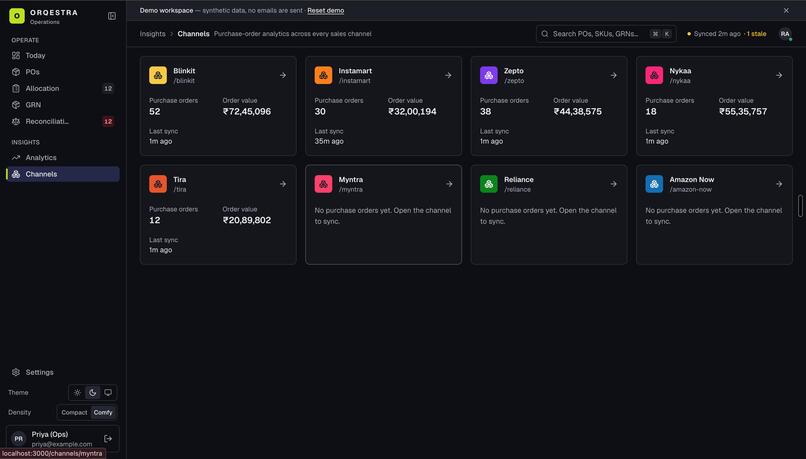
Task: Open Myntra channel arrow
Action: click(449, 184)
